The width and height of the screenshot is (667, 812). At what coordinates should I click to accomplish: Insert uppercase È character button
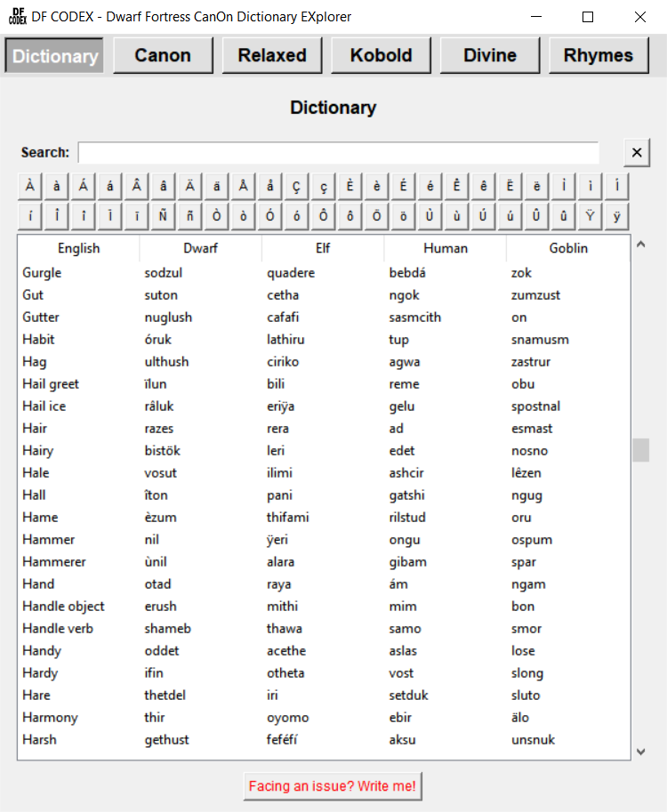350,186
